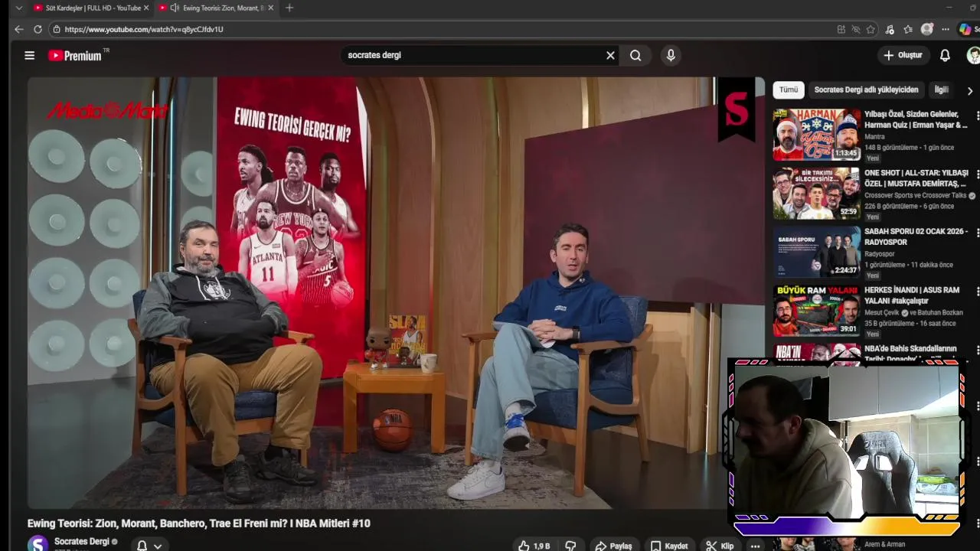Open HERKES İNANDI ASUS RAM title link
Screen dimensions: 980x551
tap(912, 295)
